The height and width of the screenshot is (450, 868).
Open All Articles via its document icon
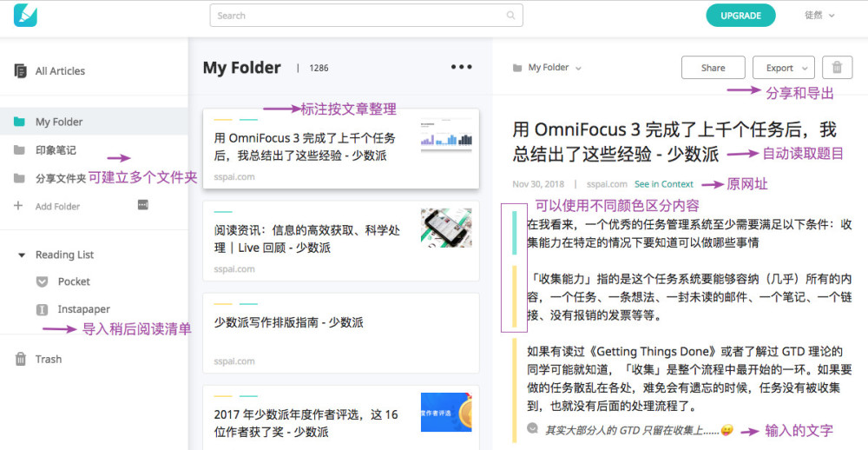(21, 71)
